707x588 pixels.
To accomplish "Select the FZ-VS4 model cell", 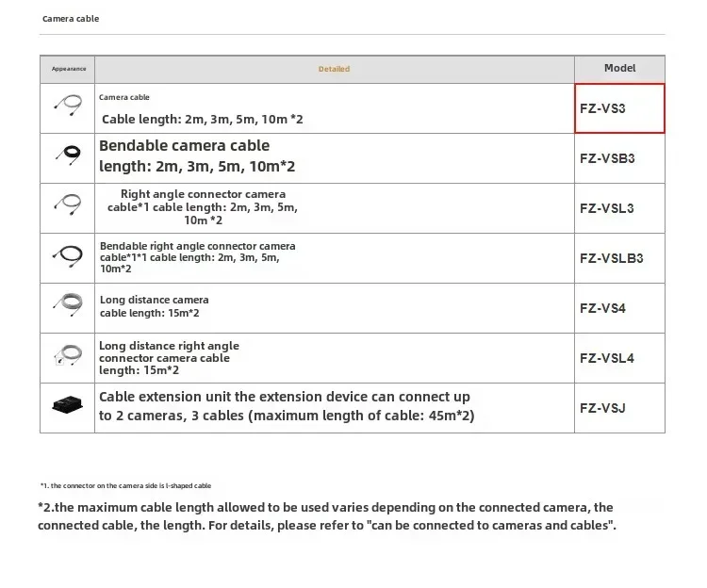I will [x=619, y=308].
